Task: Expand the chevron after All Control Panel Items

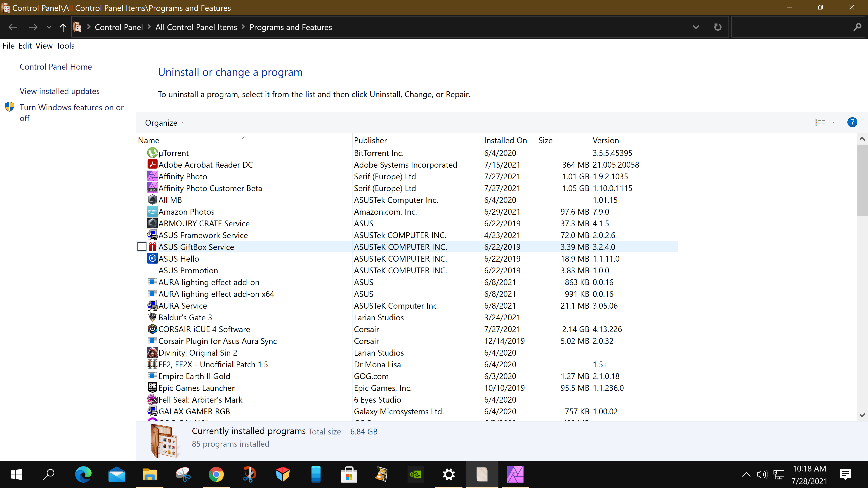Action: [x=243, y=27]
